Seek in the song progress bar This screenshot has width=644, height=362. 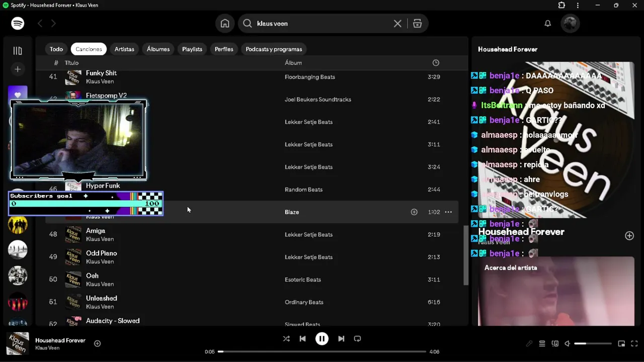[322, 351]
